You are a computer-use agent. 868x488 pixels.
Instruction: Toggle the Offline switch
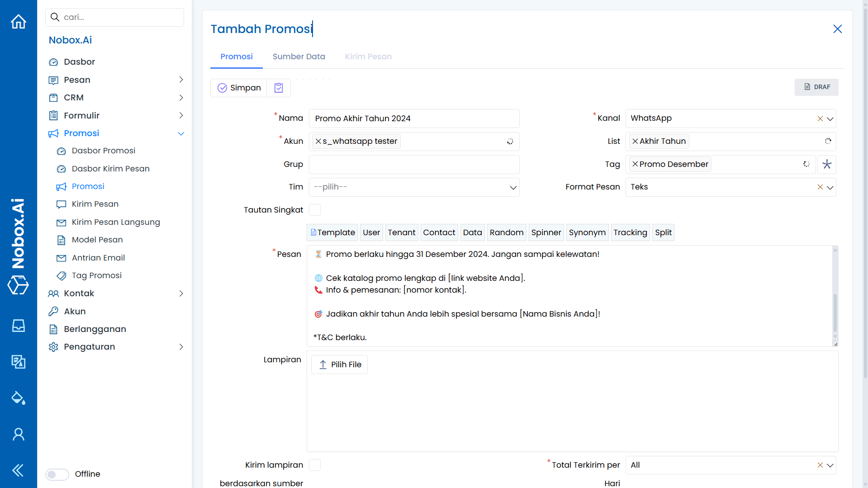coord(57,474)
